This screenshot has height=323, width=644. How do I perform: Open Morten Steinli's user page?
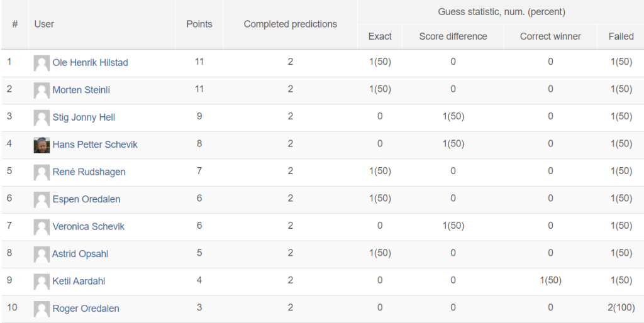pos(81,90)
